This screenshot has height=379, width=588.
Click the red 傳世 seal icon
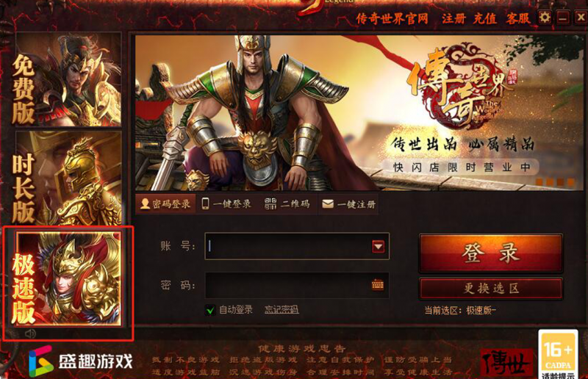click(506, 362)
